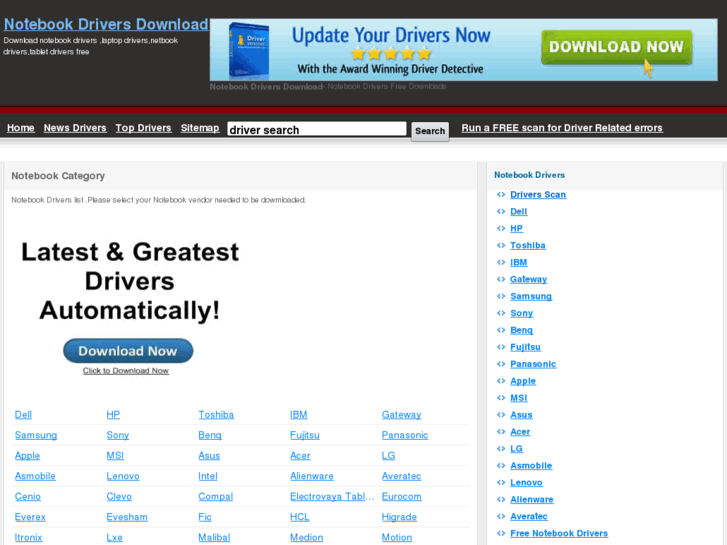Open the Notebook Drivers Download site title
Image resolution: width=727 pixels, height=545 pixels.
click(106, 24)
